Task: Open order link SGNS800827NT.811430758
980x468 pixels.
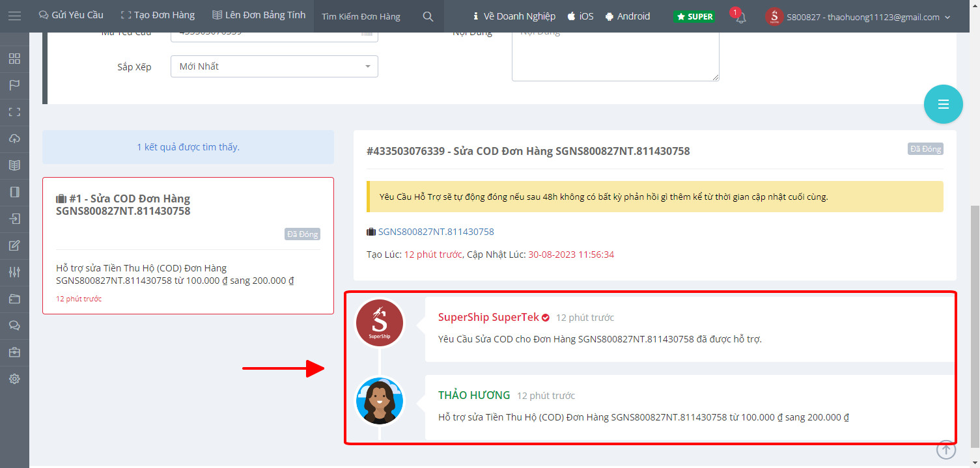Action: click(436, 232)
